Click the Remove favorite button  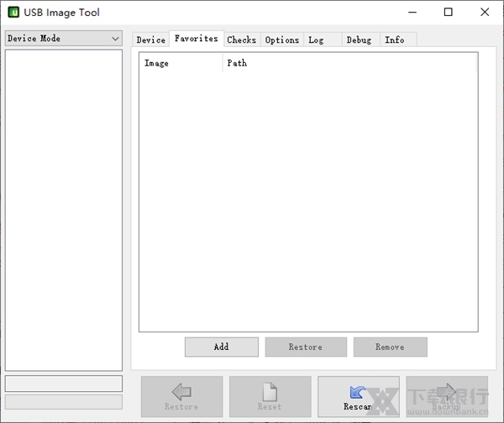coord(390,347)
